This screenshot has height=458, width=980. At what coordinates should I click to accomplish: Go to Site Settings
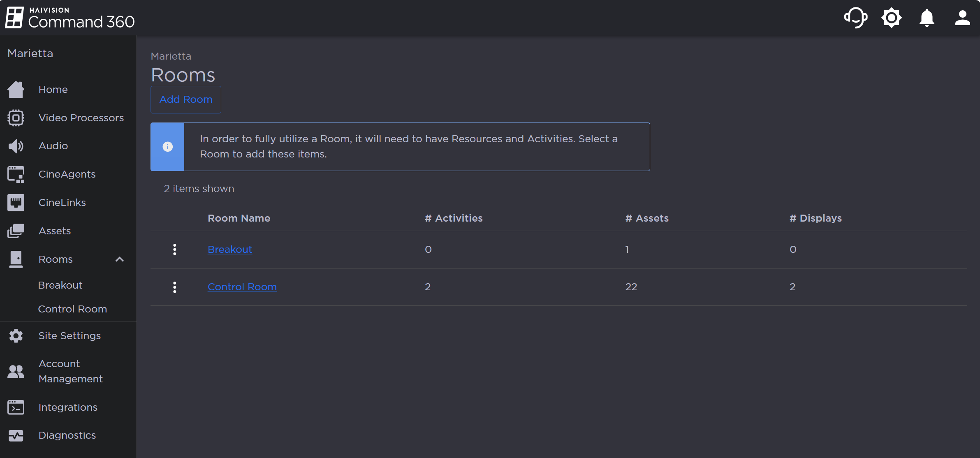click(70, 336)
